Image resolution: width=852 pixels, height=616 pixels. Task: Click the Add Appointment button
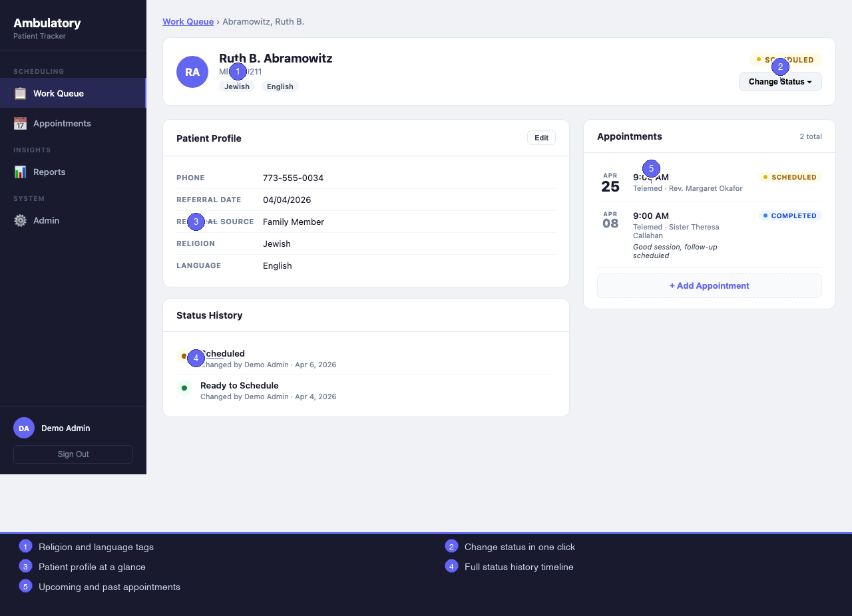[x=709, y=286]
